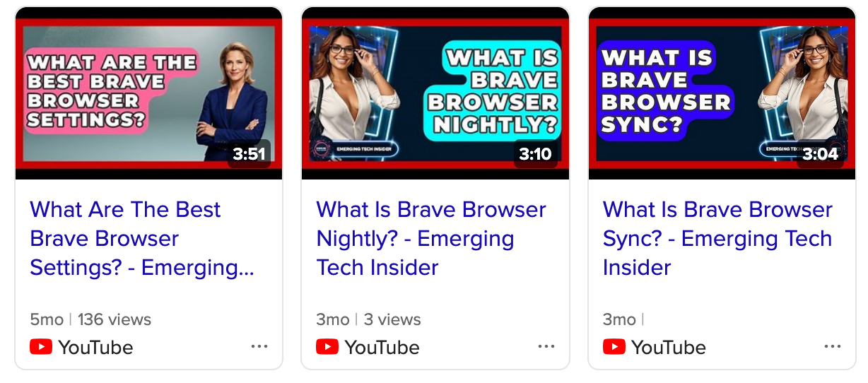Viewport: 868px width, 383px height.
Task: Open more options for Best Brave Browser Settings video
Action: [x=259, y=347]
